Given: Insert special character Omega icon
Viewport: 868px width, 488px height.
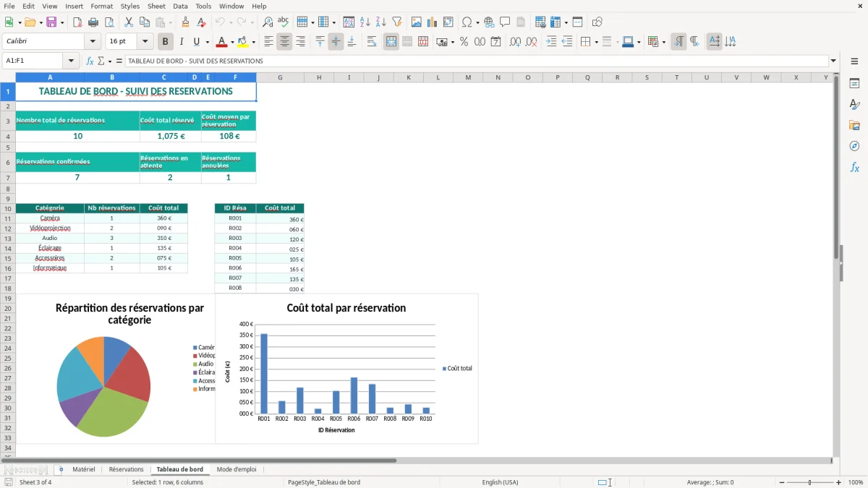Looking at the screenshot, I should (x=467, y=22).
